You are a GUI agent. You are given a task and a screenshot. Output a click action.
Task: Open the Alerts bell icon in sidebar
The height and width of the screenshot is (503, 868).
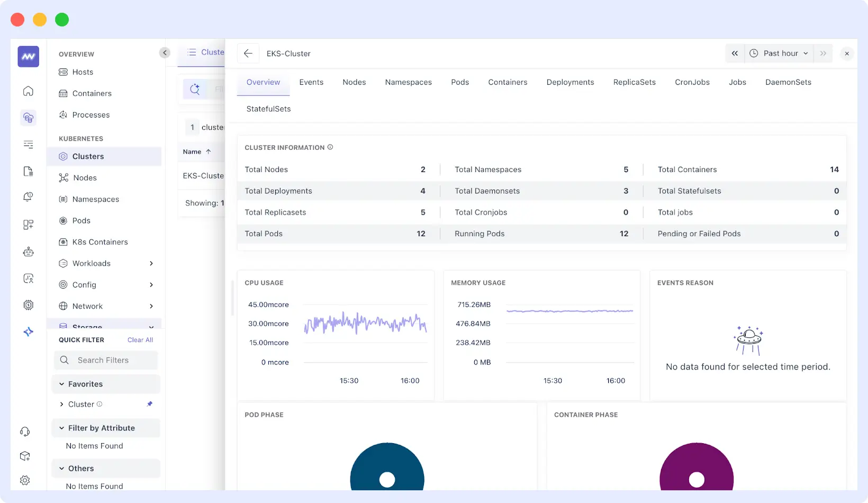click(x=28, y=196)
